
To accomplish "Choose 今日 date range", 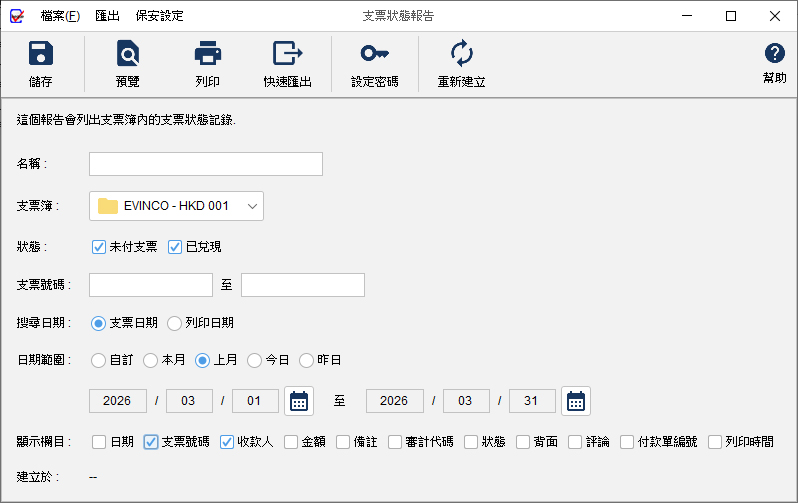I will (x=254, y=360).
